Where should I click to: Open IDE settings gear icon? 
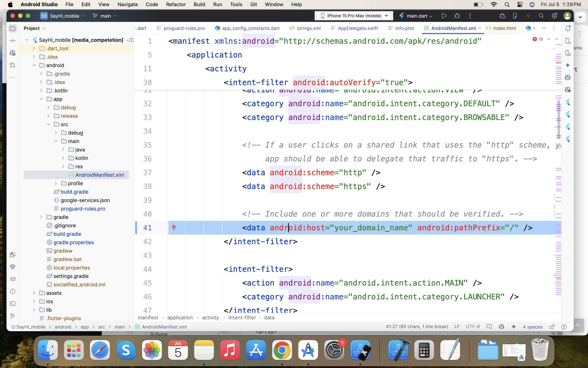click(554, 16)
